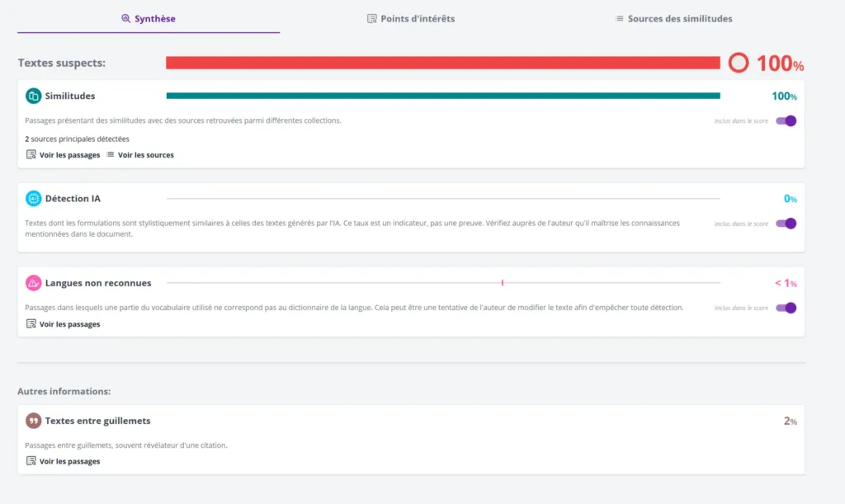
Task: Click the list icon beside Sources des similitudes
Action: [619, 18]
